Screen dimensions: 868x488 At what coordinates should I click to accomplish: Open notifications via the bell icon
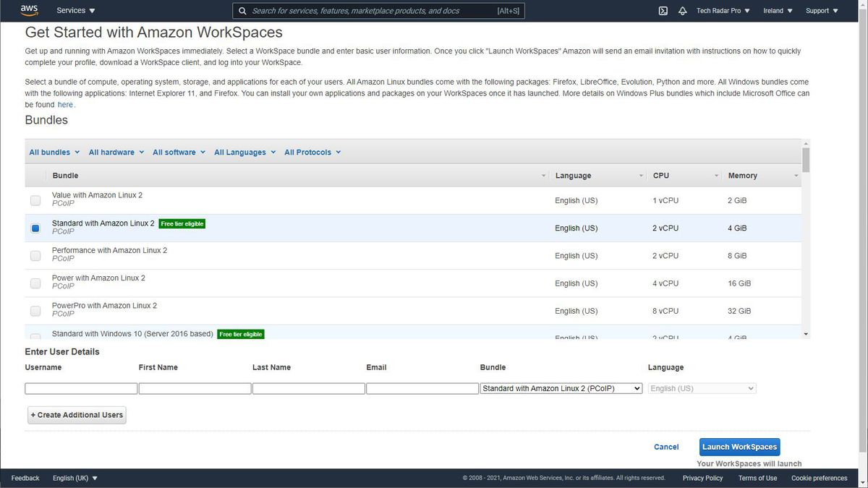tap(681, 10)
